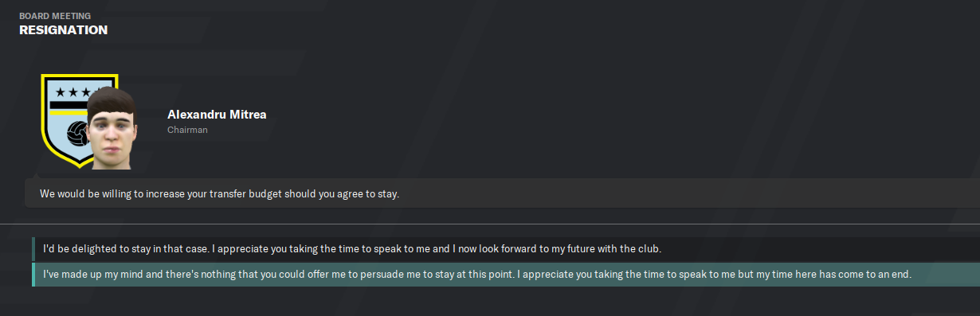Click the Chairman role label
This screenshot has width=980, height=316.
click(x=187, y=130)
